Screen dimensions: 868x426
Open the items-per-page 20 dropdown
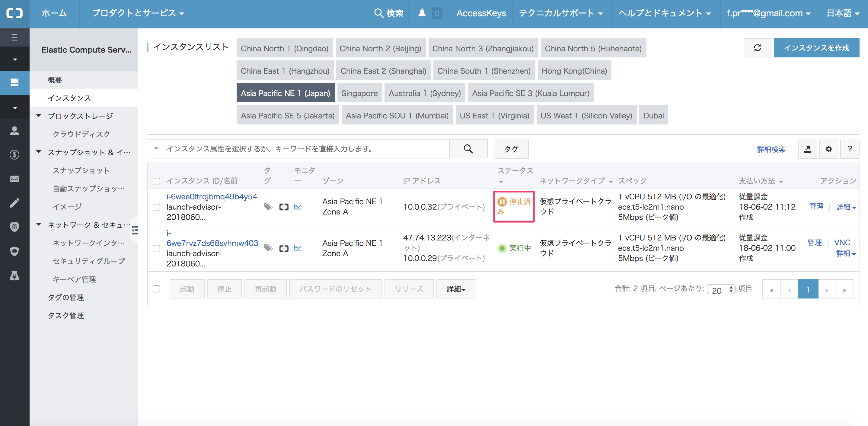click(x=721, y=290)
